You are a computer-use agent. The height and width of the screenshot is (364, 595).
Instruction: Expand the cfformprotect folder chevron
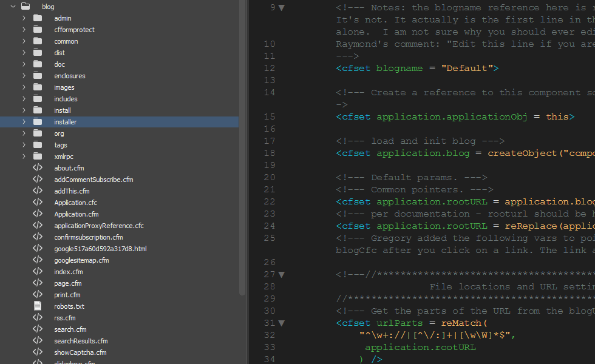24,30
